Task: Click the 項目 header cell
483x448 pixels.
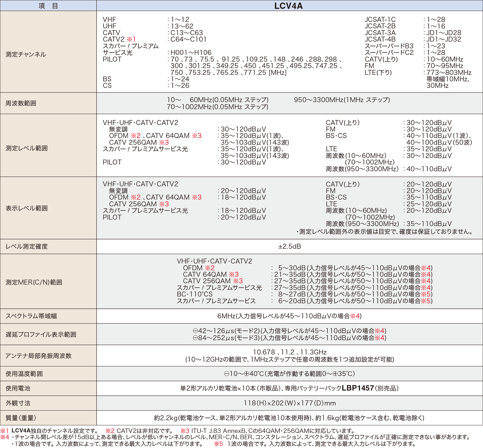Action: [48, 6]
